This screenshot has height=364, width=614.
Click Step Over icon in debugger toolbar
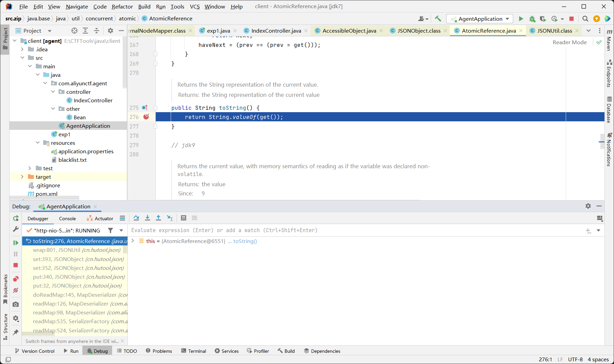[x=136, y=218]
